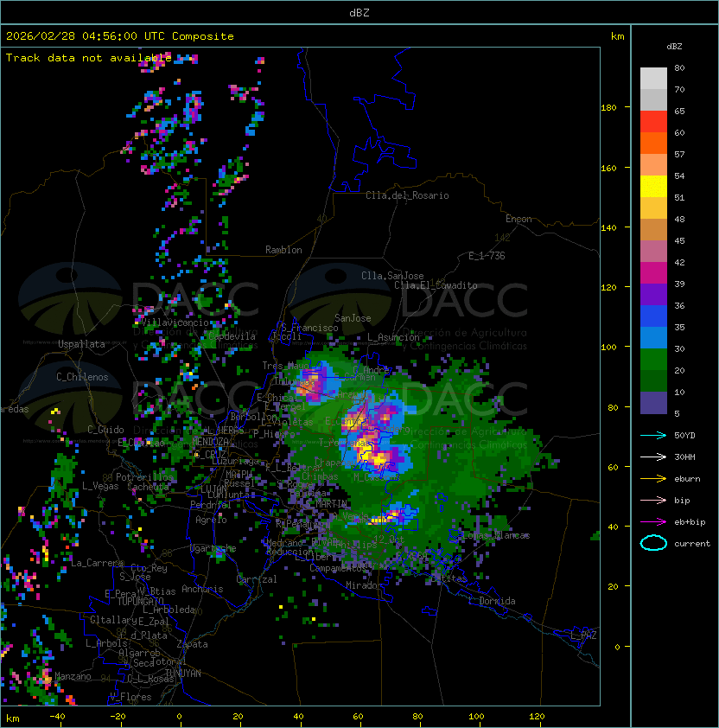Screen dimensions: 719x728
Task: Click the 'Track data not available' message
Action: [x=89, y=58]
